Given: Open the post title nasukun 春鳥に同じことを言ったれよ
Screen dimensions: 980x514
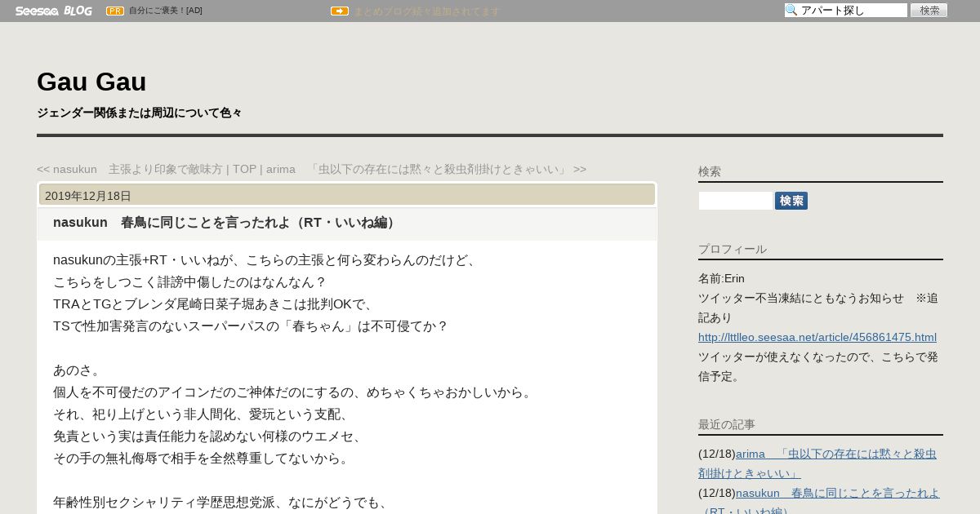Looking at the screenshot, I should pyautogui.click(x=226, y=223).
